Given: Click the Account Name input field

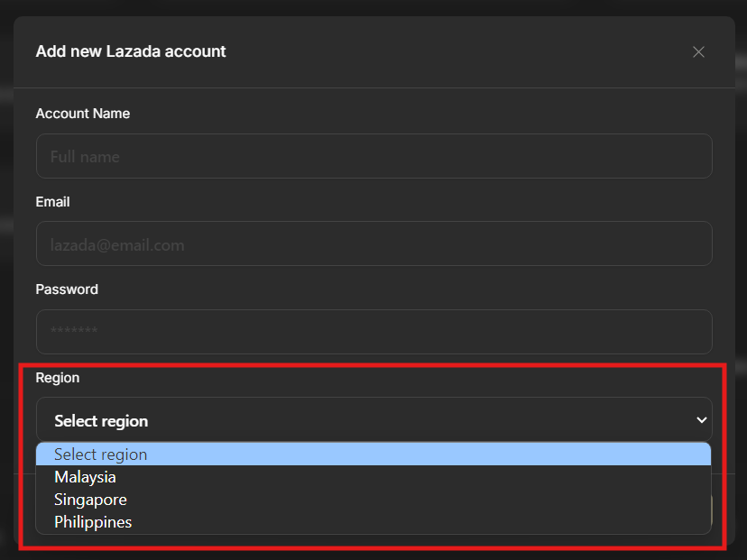Looking at the screenshot, I should click(374, 156).
